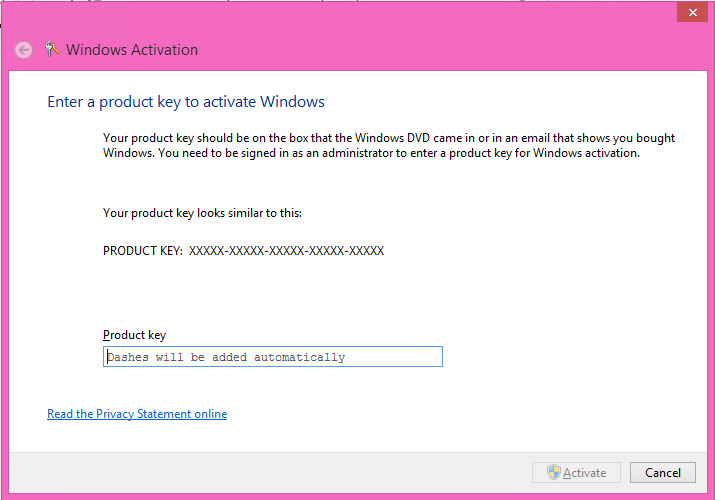Click the sentence about signing in as administrator
This screenshot has height=500, width=715.
(x=399, y=153)
